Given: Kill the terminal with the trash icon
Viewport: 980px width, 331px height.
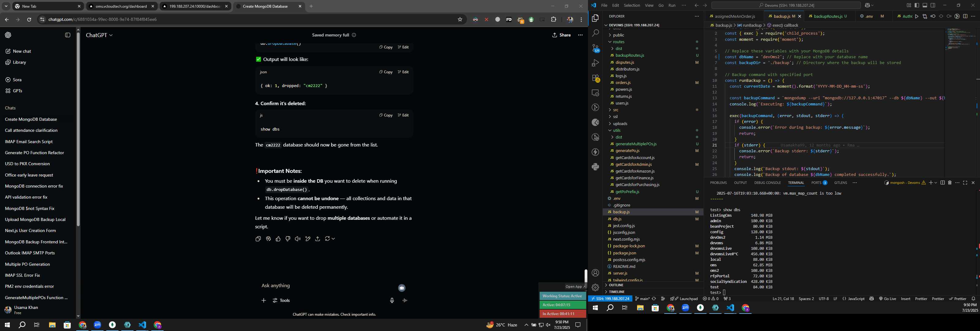Looking at the screenshot, I should pyautogui.click(x=950, y=183).
